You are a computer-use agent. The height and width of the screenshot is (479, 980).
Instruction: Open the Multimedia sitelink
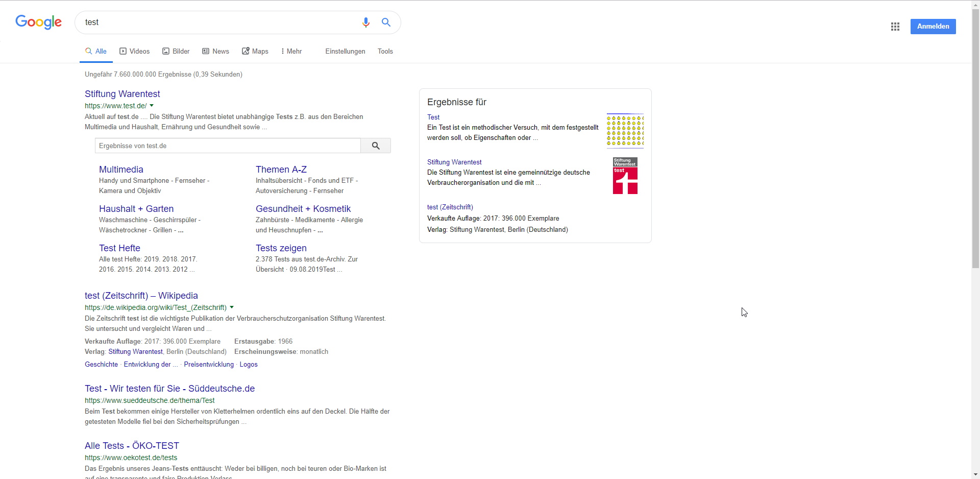click(x=121, y=170)
